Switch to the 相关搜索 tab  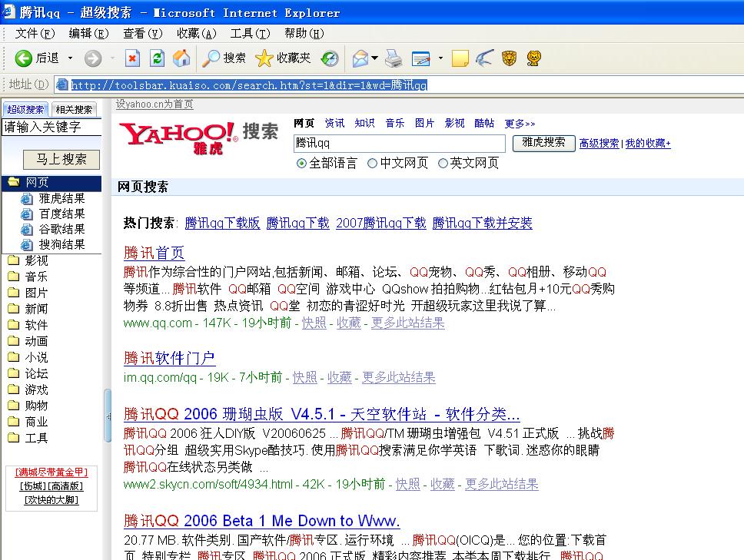click(74, 110)
